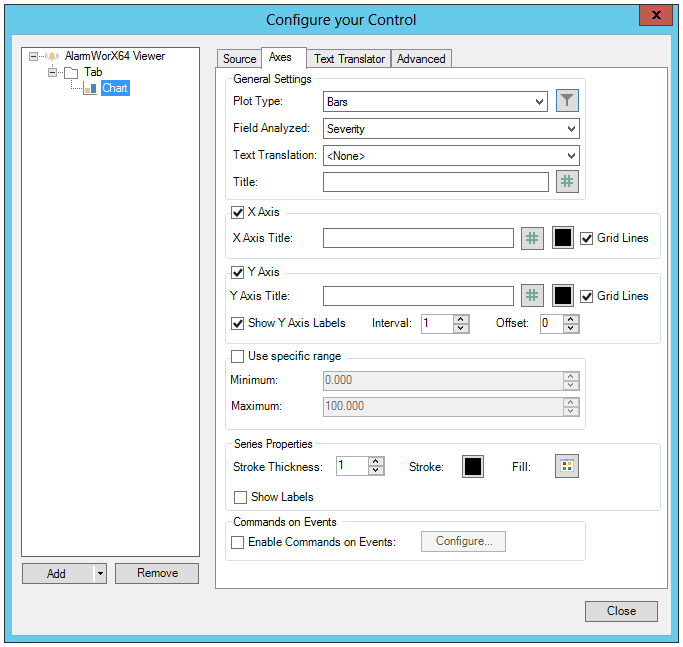The height and width of the screenshot is (647, 683).
Task: Enable the Use specific range checkbox
Action: [x=238, y=356]
